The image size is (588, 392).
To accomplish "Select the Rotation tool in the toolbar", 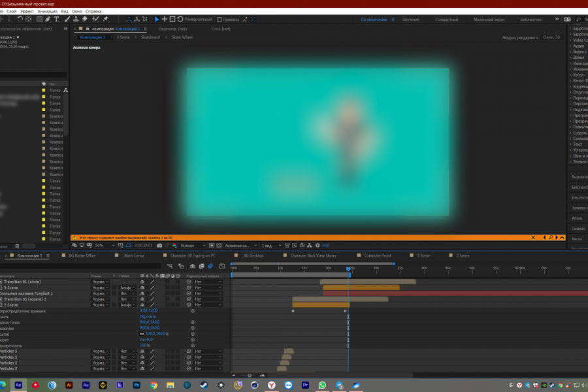I will pos(20,19).
